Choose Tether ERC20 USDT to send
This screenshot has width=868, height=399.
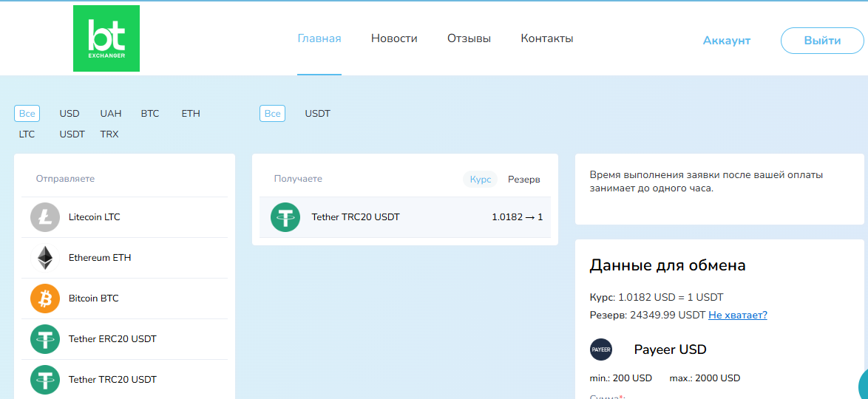(124, 338)
